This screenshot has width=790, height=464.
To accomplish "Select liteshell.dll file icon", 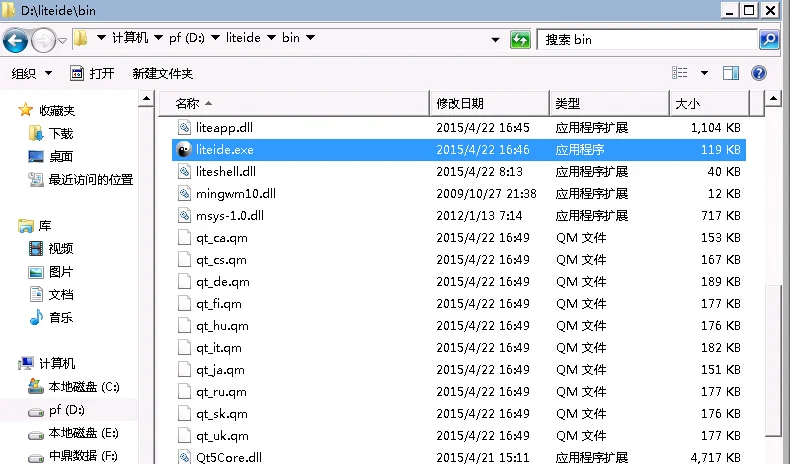I will [184, 172].
